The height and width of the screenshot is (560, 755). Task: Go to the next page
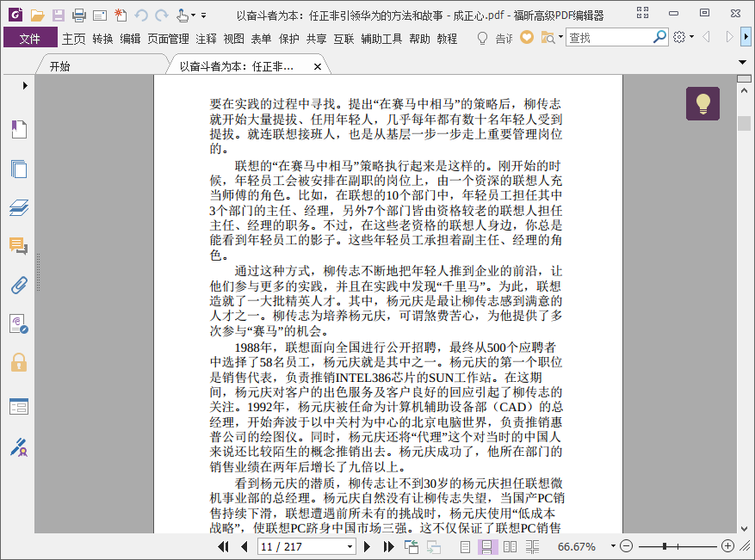click(x=367, y=546)
